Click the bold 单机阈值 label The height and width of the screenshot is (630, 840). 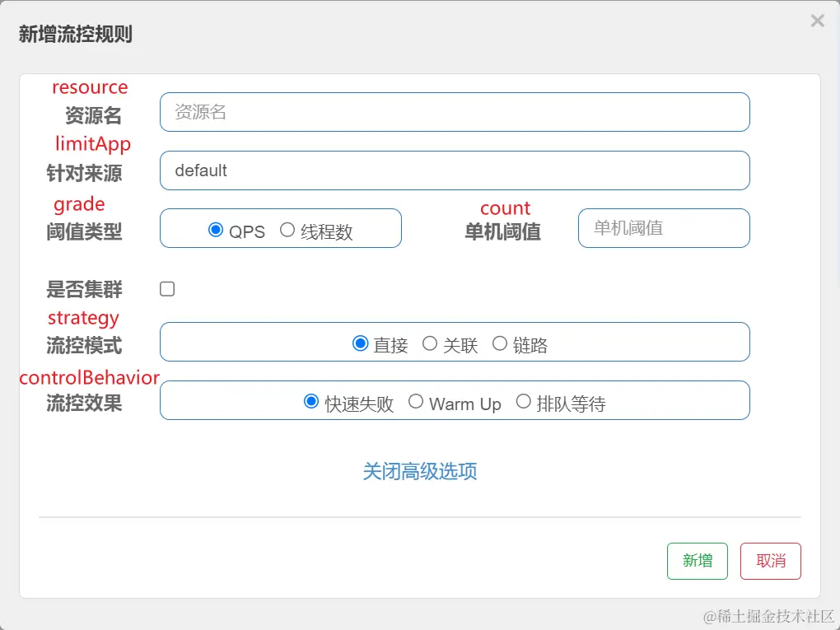coord(502,232)
